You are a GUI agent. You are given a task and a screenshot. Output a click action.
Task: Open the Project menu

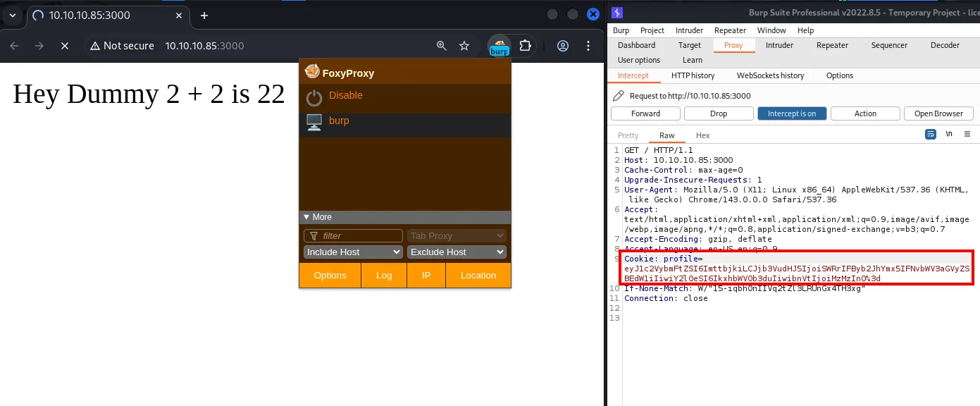pyautogui.click(x=652, y=30)
